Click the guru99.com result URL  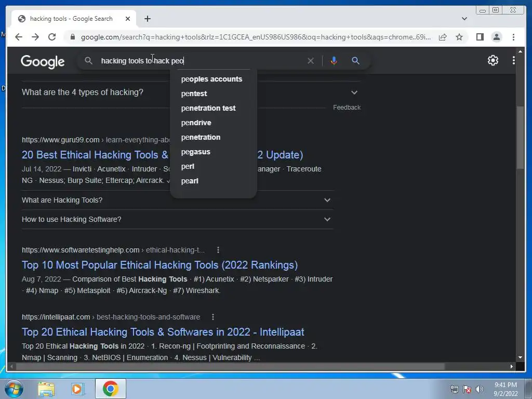point(60,140)
